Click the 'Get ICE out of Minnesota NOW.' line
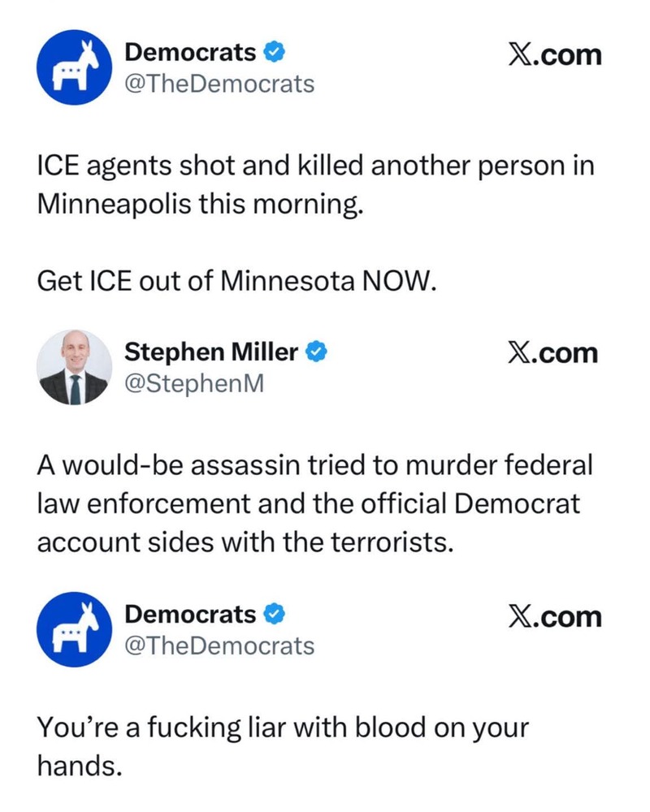The width and height of the screenshot is (650, 812). coord(237,282)
